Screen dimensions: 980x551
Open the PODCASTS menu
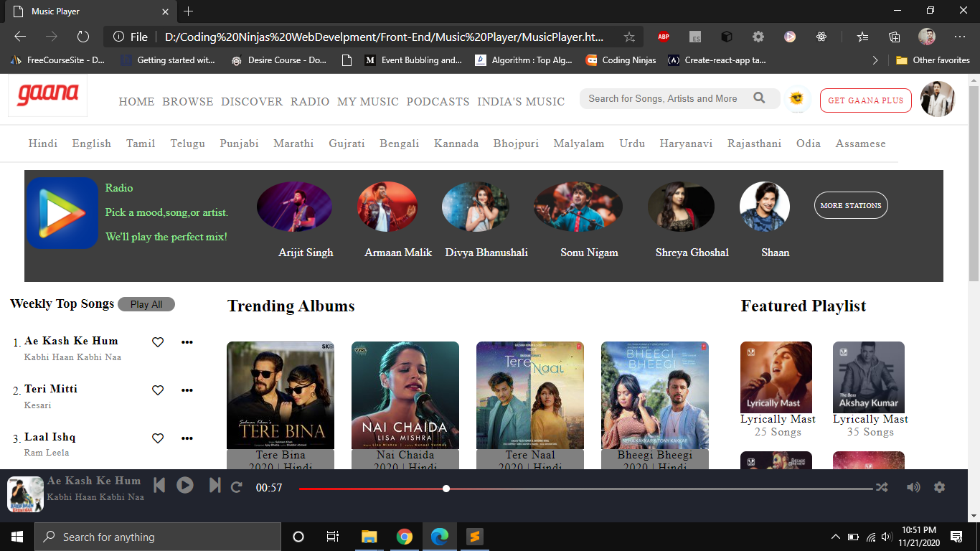438,102
